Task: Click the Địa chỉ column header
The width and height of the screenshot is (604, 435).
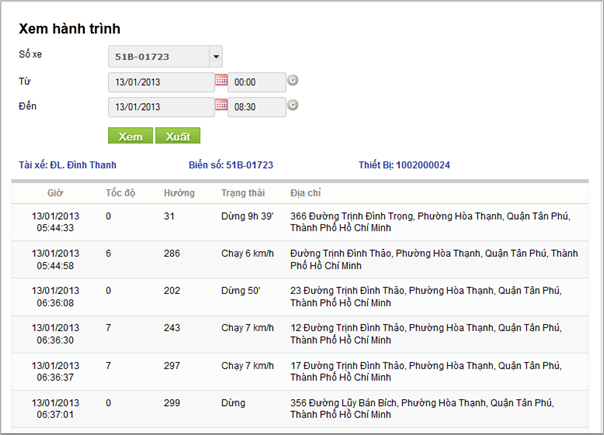Action: point(306,192)
